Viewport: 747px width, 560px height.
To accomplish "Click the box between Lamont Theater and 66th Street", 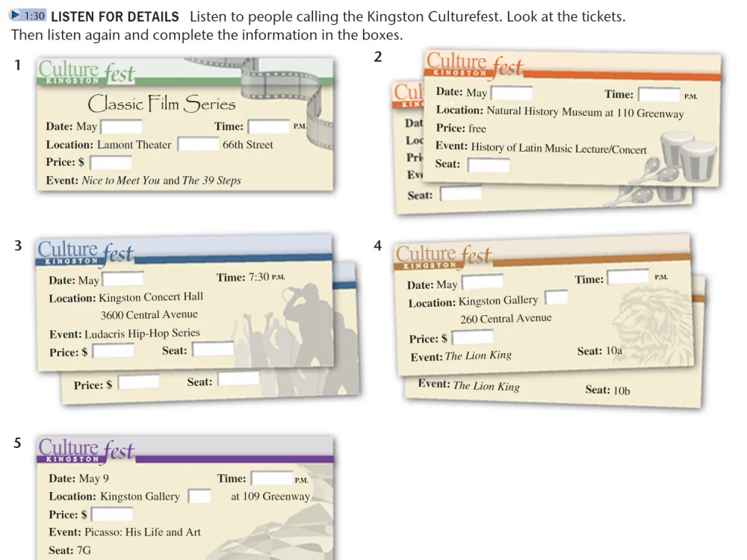I will [197, 145].
